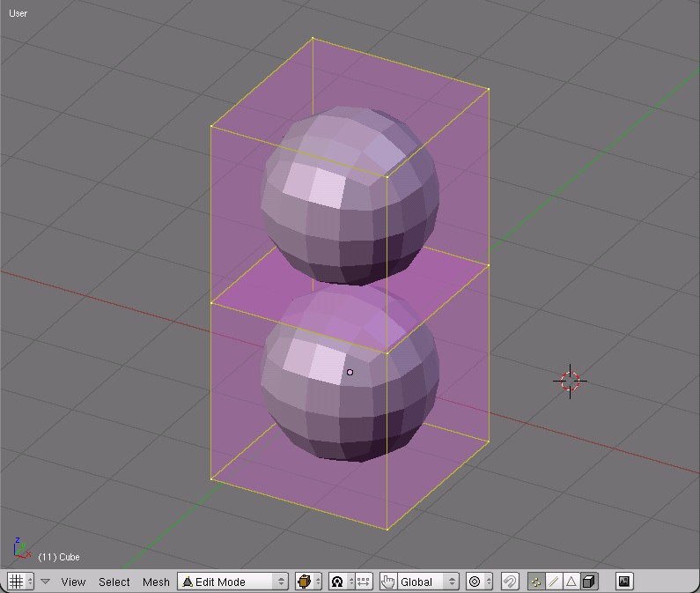
Task: Click the "(11) Cube" object label
Action: click(59, 557)
